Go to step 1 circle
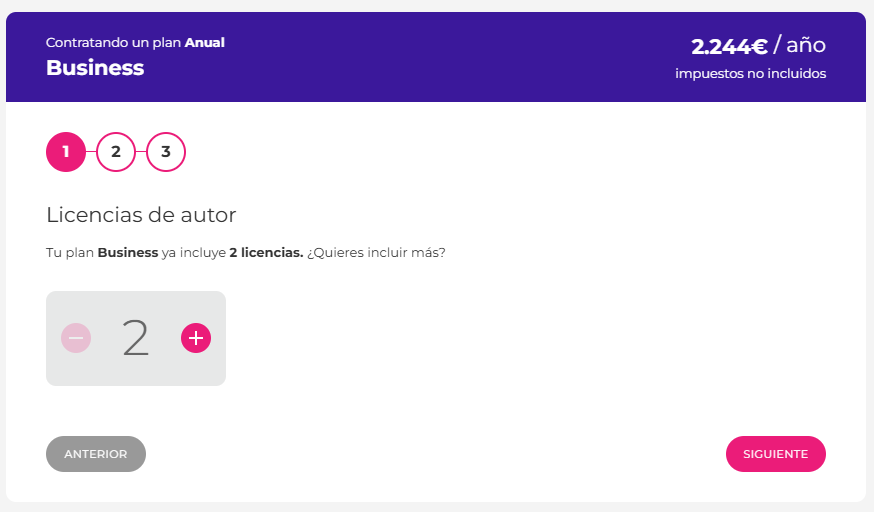This screenshot has height=512, width=874. [x=66, y=152]
